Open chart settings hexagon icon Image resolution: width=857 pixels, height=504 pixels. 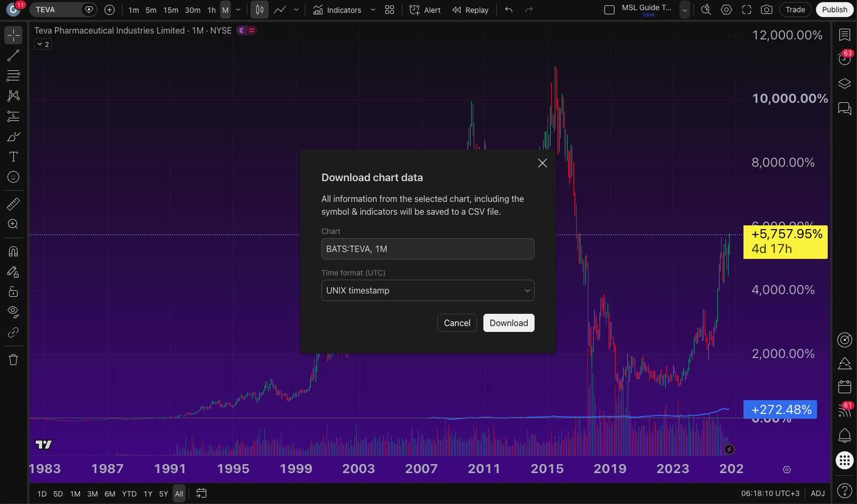coord(726,10)
